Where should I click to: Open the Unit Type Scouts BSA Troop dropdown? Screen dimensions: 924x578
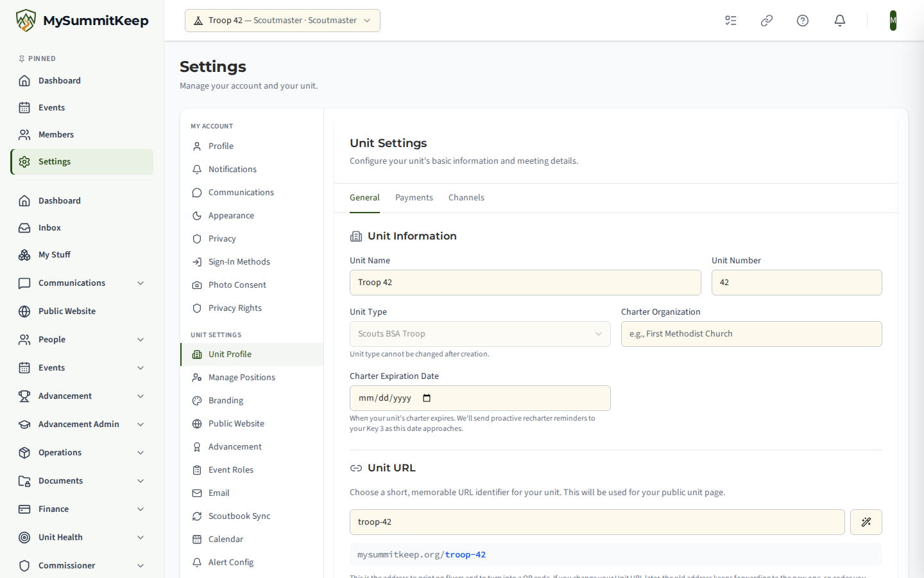click(480, 334)
